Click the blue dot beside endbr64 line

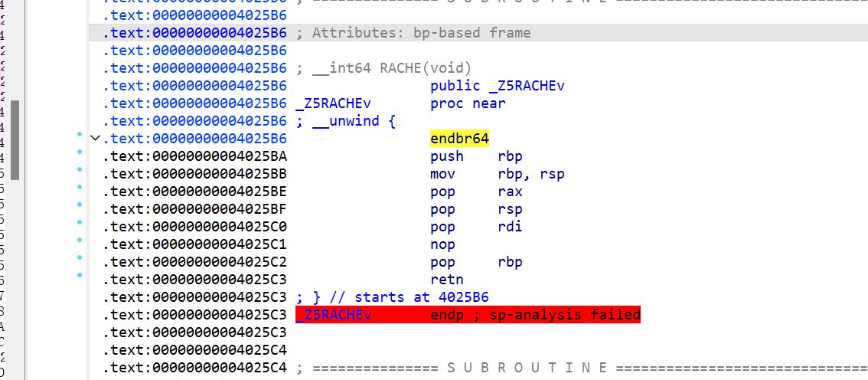(x=80, y=134)
